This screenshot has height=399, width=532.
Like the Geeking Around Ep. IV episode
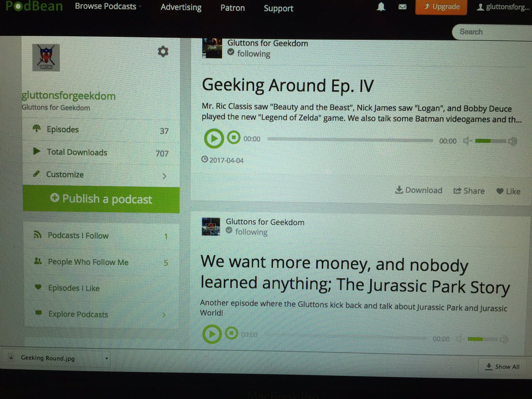click(508, 192)
